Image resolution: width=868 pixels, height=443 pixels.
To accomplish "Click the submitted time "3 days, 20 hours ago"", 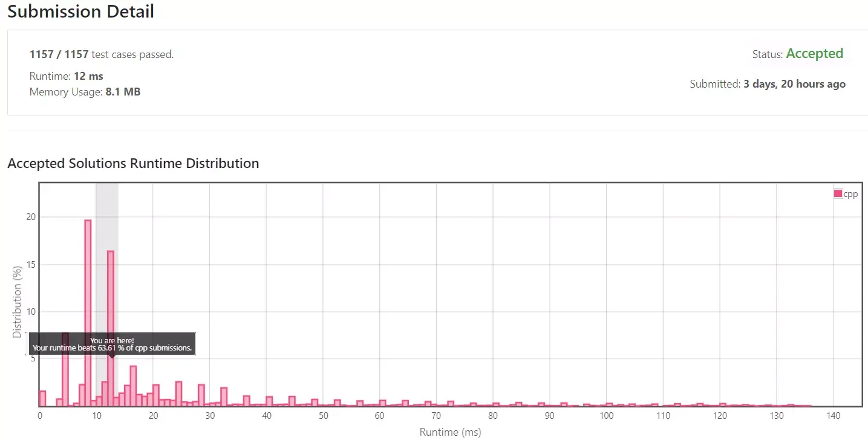I will 794,84.
